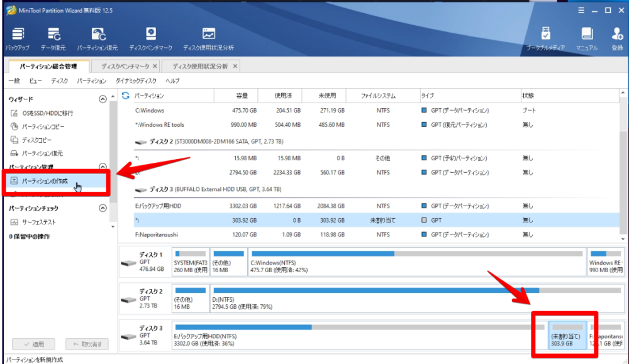The image size is (629, 364).
Task: Collapse the パーティション管理 section
Action: (103, 167)
